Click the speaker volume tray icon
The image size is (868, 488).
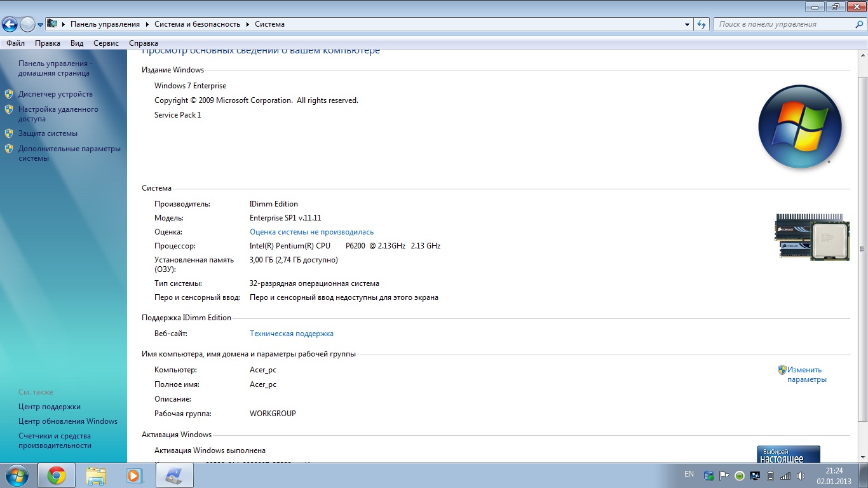(x=801, y=475)
